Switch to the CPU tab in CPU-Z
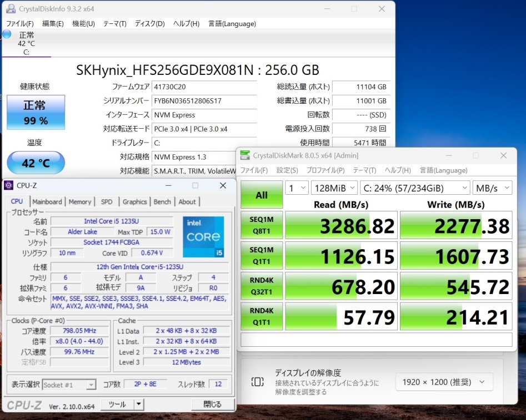The image size is (526, 420). click(17, 201)
